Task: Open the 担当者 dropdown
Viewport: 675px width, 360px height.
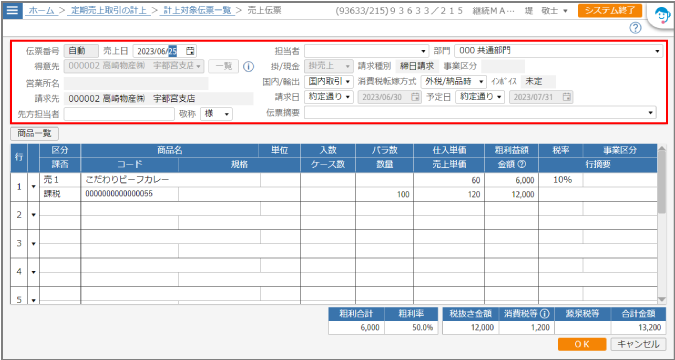Action: pyautogui.click(x=367, y=51)
